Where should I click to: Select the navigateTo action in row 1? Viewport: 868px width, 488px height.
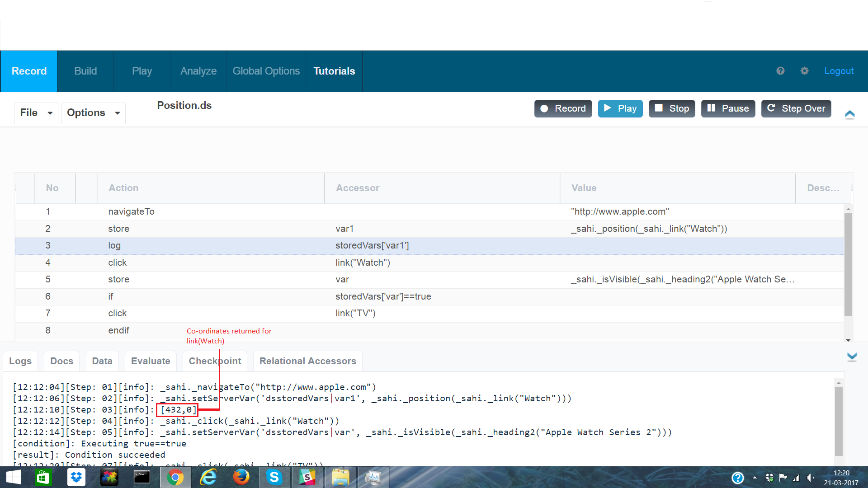pos(131,211)
